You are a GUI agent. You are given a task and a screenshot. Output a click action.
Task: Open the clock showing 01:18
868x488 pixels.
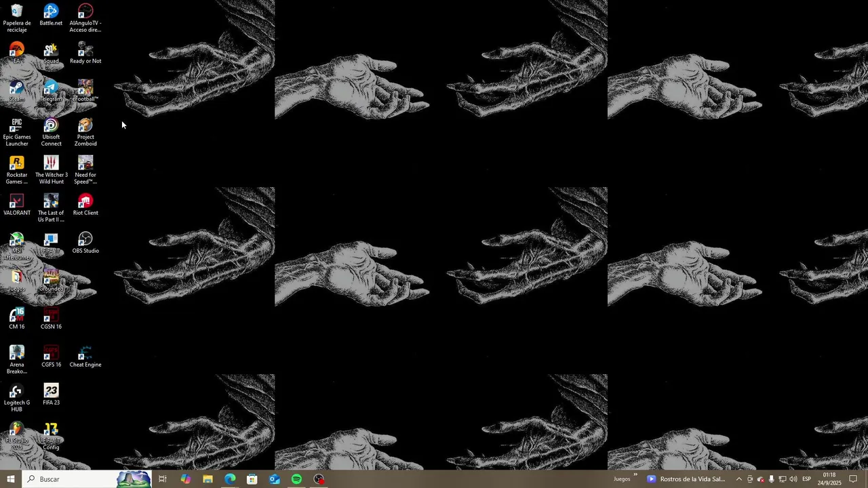point(829,479)
